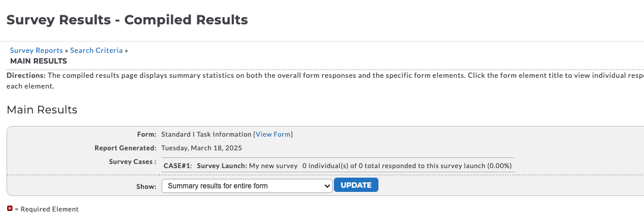Go back to Search Criteria breadcrumb
The image size is (644, 221).
96,50
